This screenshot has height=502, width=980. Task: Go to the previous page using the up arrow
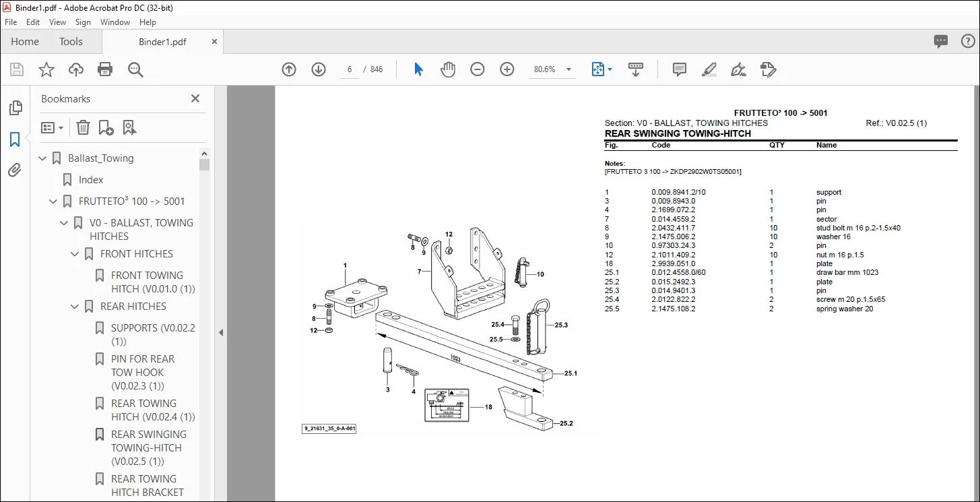(289, 69)
